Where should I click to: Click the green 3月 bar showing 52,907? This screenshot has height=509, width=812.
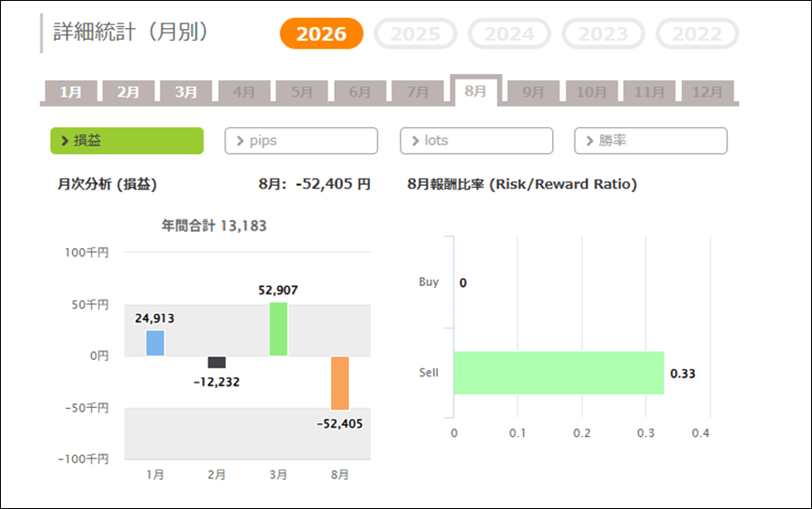click(278, 329)
